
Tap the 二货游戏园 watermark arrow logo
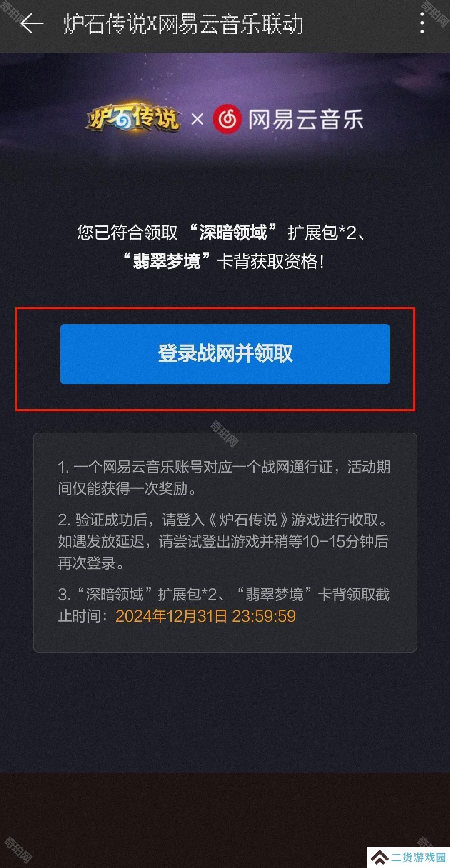tap(380, 857)
